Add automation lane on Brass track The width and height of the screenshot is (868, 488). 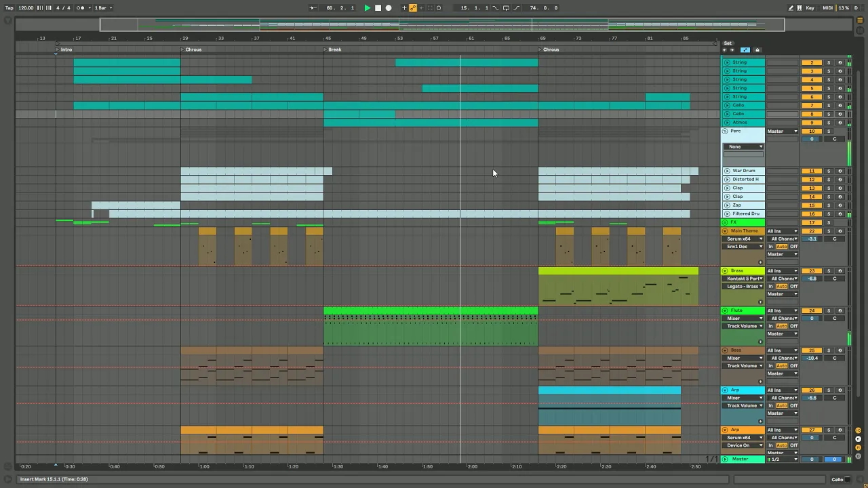[760, 302]
